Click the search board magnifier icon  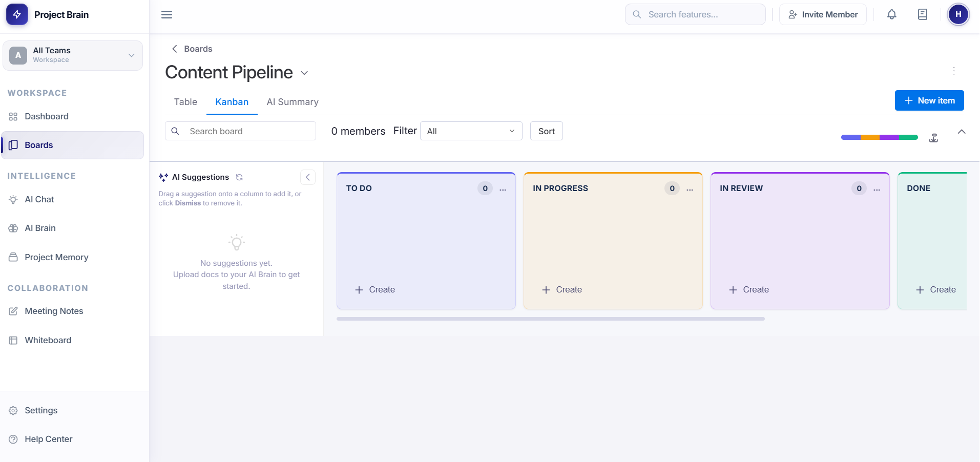[x=175, y=131]
